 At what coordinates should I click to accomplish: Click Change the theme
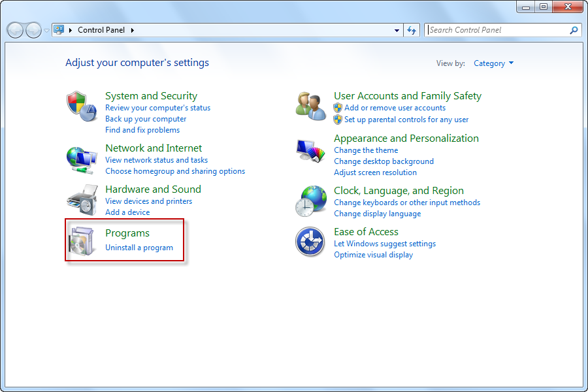[x=366, y=150]
